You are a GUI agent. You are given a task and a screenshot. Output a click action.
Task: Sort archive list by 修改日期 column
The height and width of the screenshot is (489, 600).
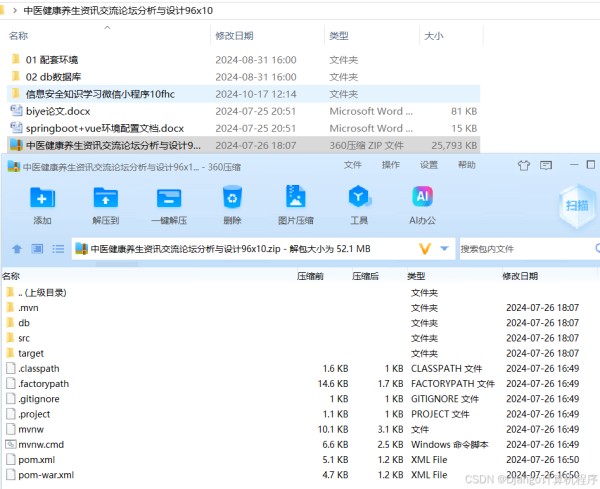click(x=520, y=276)
